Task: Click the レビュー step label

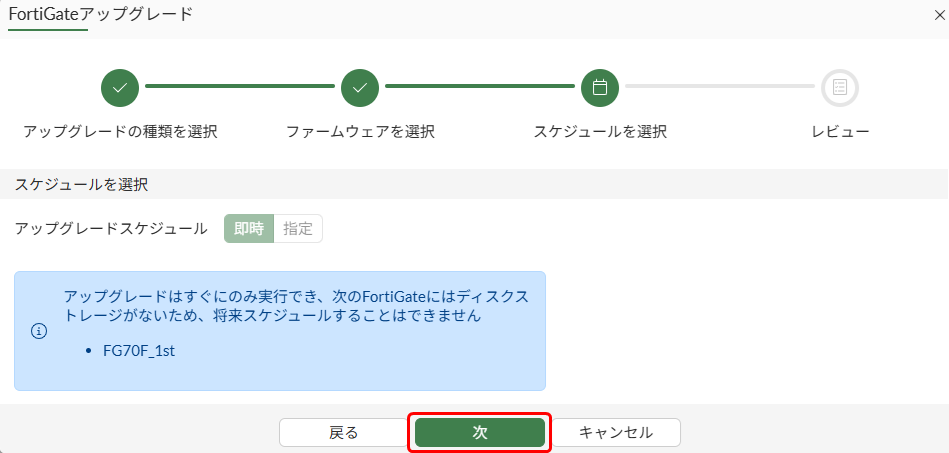Action: coord(840,132)
